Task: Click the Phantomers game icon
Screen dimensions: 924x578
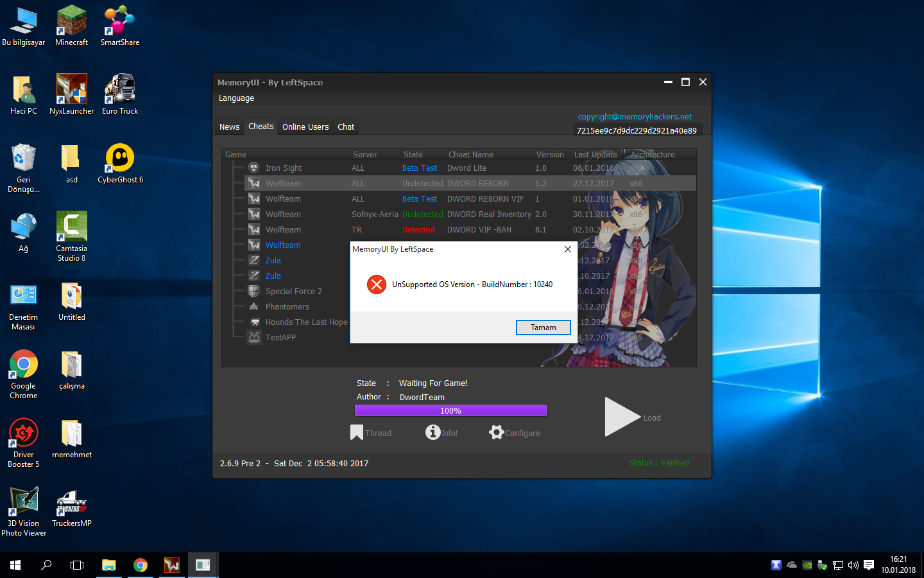Action: (x=254, y=306)
